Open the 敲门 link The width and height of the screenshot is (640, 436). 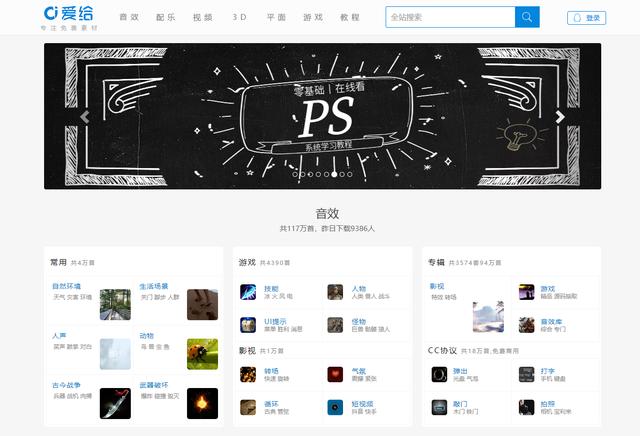[460, 404]
